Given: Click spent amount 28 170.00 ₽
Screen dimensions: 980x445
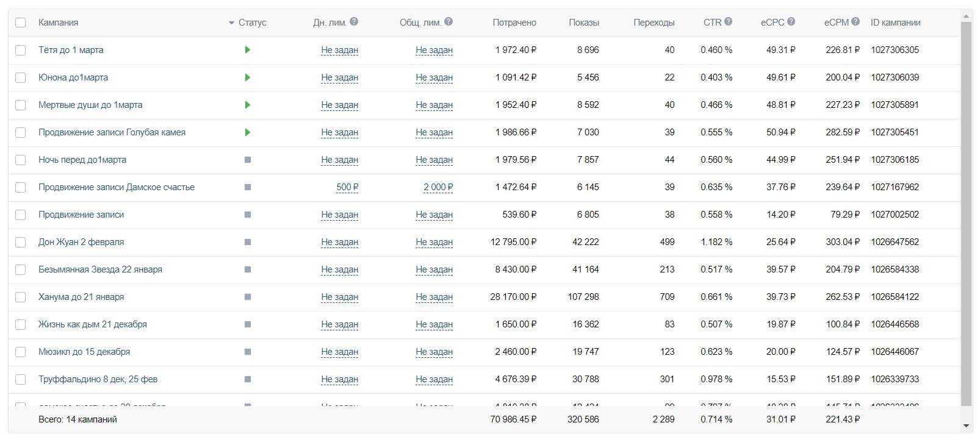Looking at the screenshot, I should pos(513,297).
